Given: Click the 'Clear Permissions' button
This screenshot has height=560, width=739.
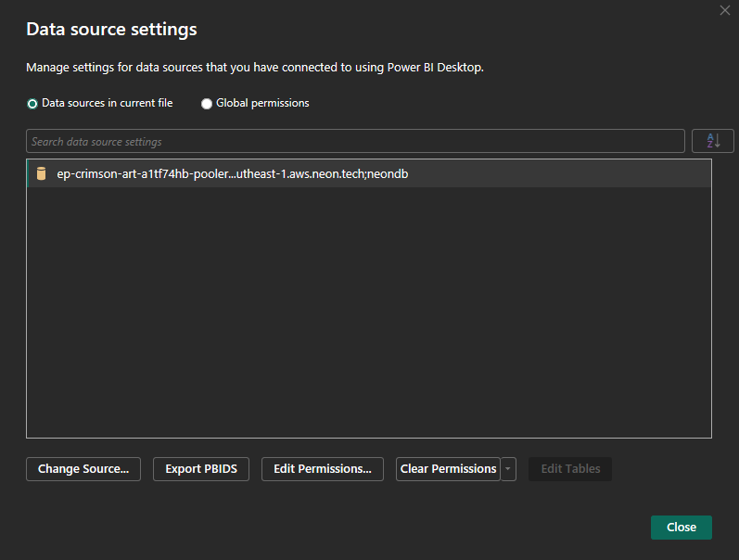Looking at the screenshot, I should tap(448, 469).
